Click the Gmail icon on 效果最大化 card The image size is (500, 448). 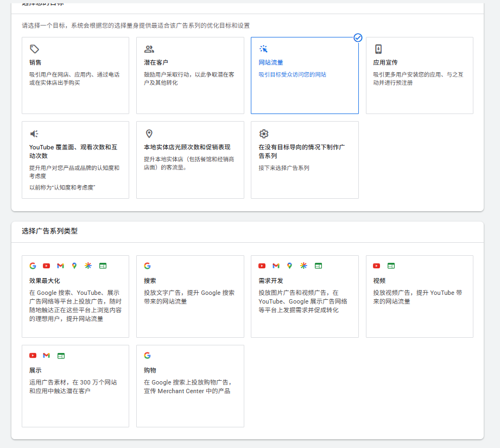pyautogui.click(x=61, y=266)
